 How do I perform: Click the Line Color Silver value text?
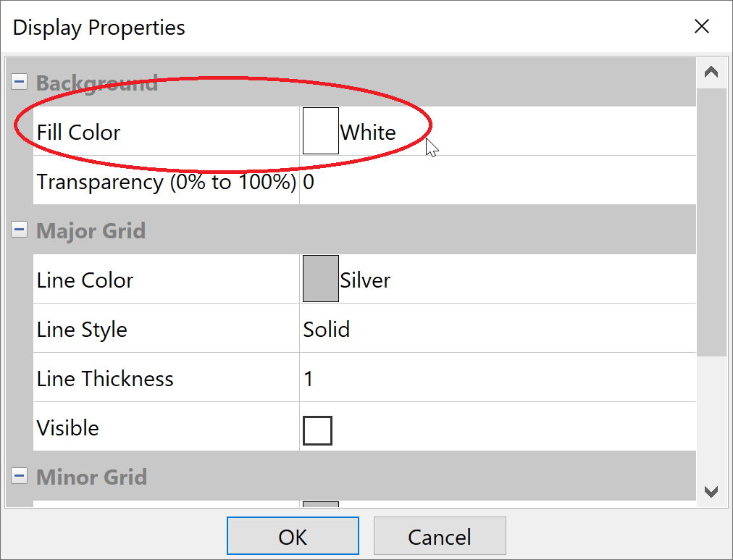pyautogui.click(x=365, y=280)
